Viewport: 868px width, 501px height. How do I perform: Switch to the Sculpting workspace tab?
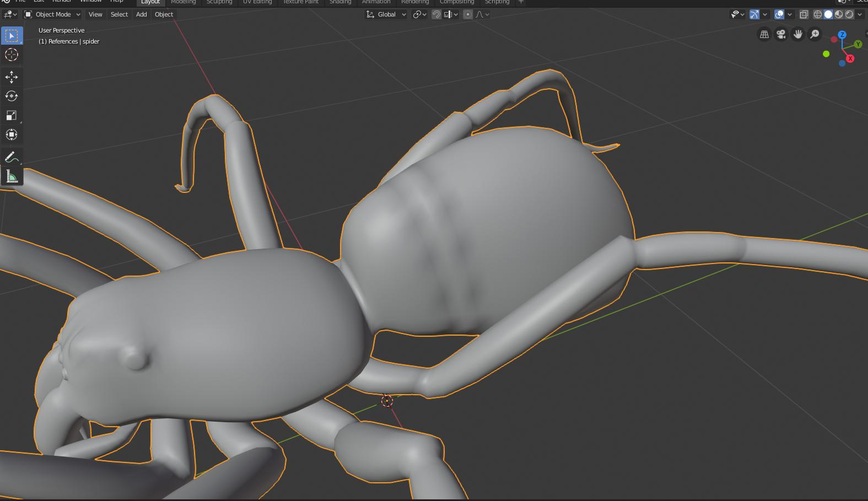(219, 2)
